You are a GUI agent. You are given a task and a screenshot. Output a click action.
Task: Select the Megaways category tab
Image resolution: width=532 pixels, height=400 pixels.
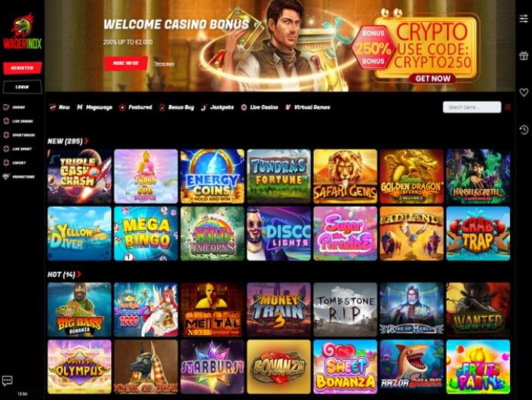tap(94, 107)
